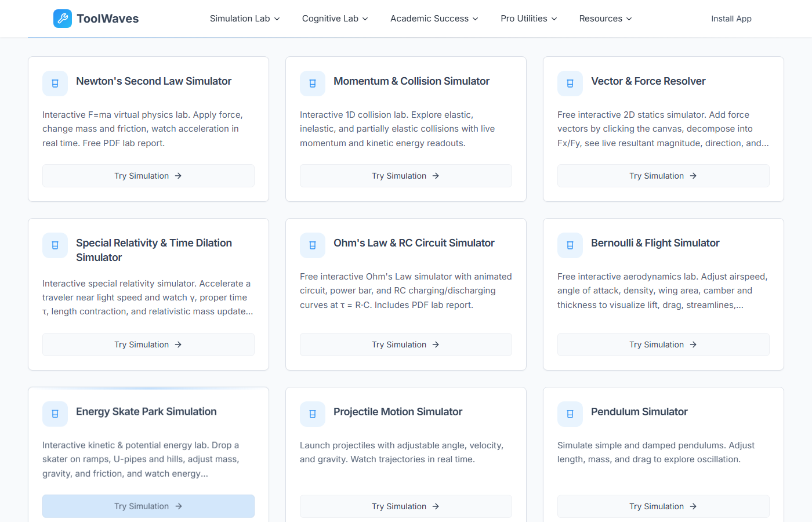
Task: Try Simulation for Pendulum Simulator
Action: pyautogui.click(x=664, y=506)
